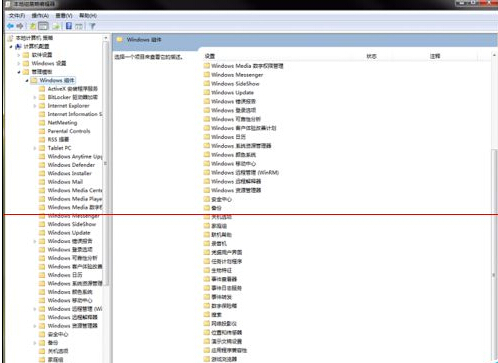Expand the BitLocker tree node

35,97
